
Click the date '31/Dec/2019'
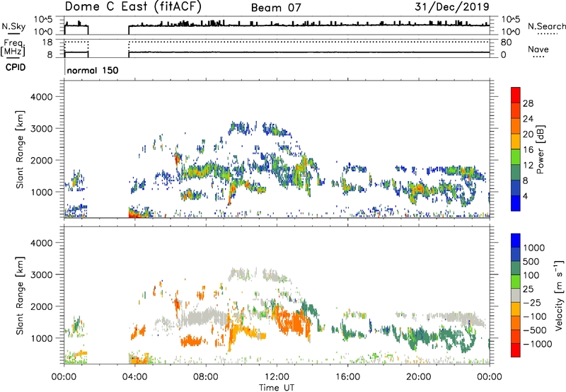[452, 6]
